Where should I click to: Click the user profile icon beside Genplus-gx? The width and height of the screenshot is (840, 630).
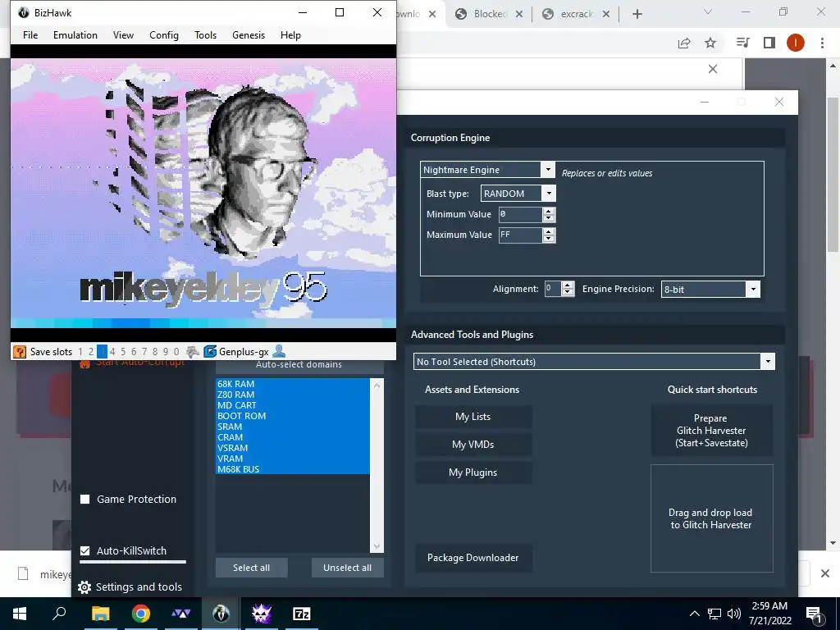tap(279, 351)
